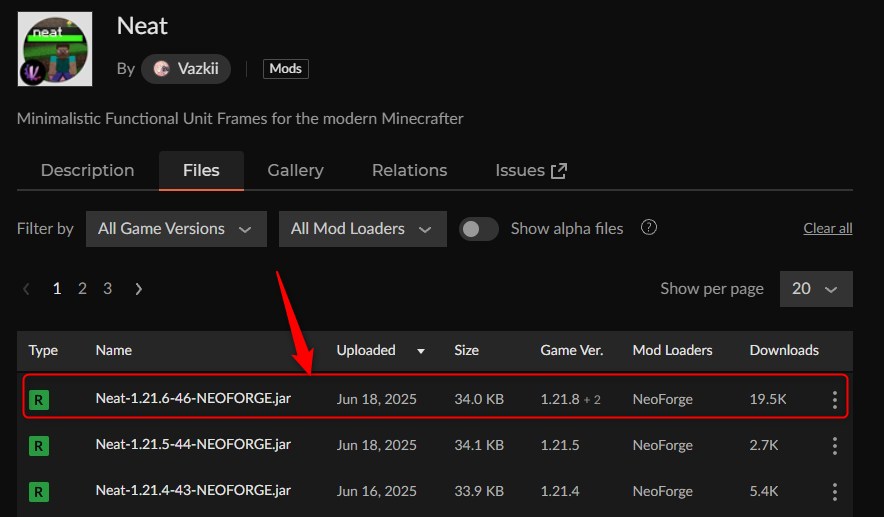Open the All Mod Loaders dropdown
884x517 pixels.
(362, 229)
